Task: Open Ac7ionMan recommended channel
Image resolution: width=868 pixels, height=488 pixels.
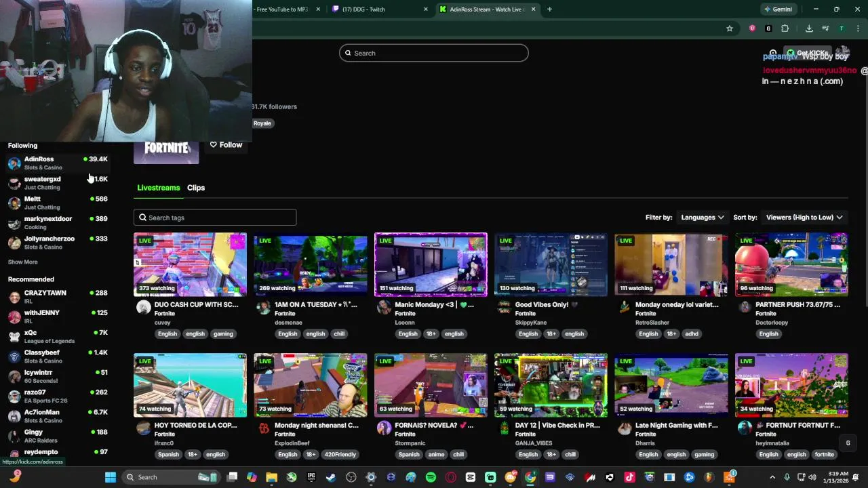Action: [58, 415]
